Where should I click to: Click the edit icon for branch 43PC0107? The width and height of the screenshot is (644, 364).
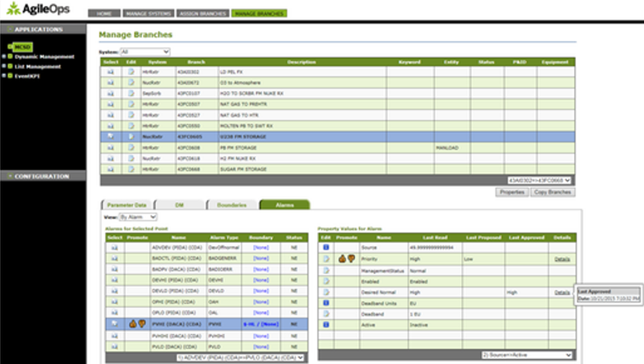tap(131, 94)
